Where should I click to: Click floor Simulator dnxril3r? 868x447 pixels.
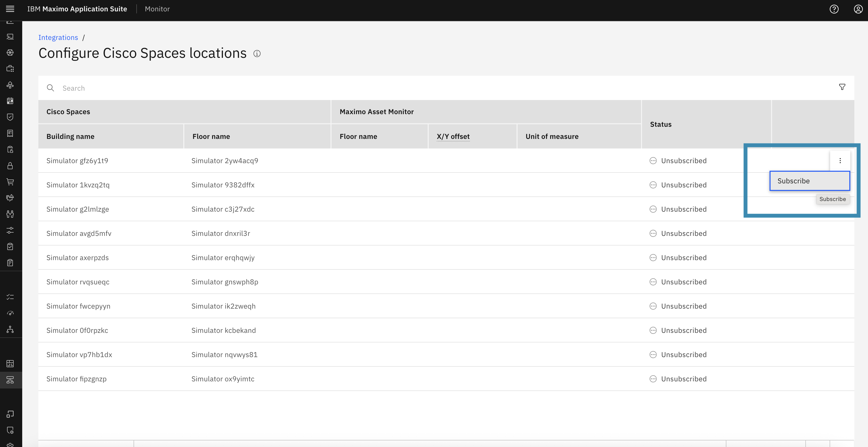(x=221, y=233)
